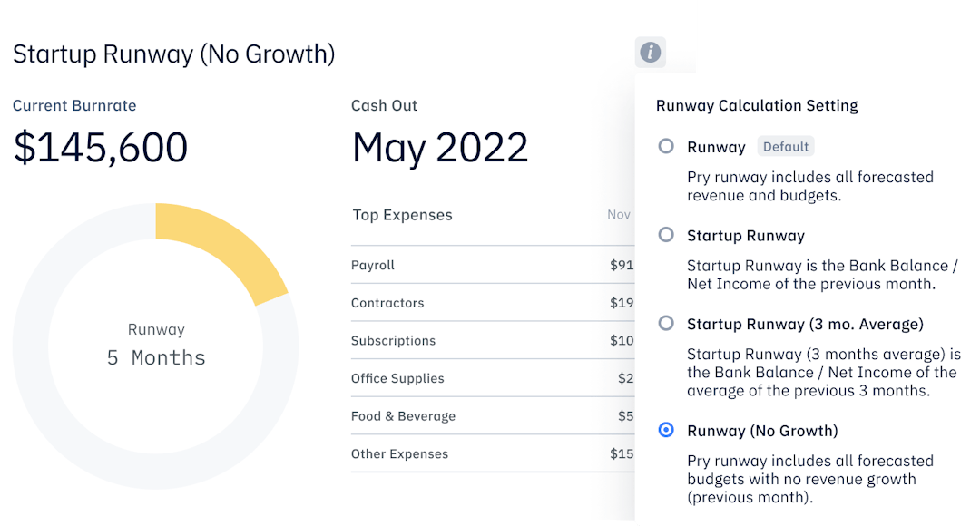Select the Subscriptions expense row
The image size is (980, 526).
coord(492,341)
